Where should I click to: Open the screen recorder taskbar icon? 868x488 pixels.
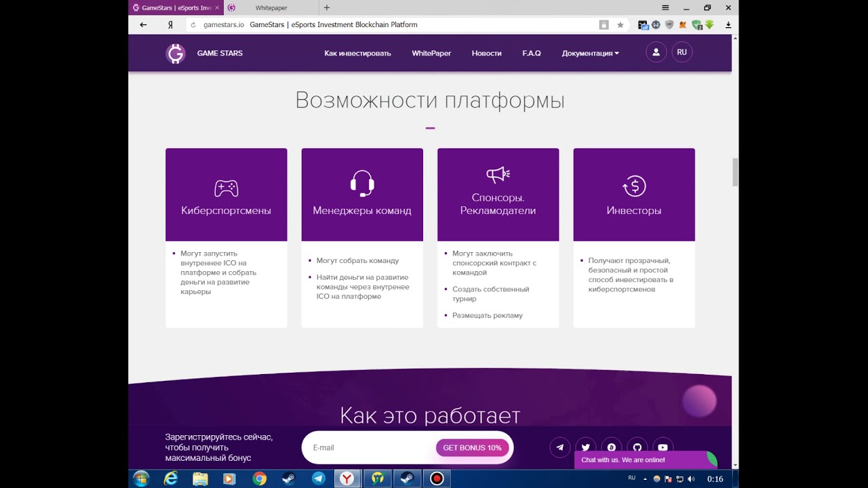click(x=437, y=479)
